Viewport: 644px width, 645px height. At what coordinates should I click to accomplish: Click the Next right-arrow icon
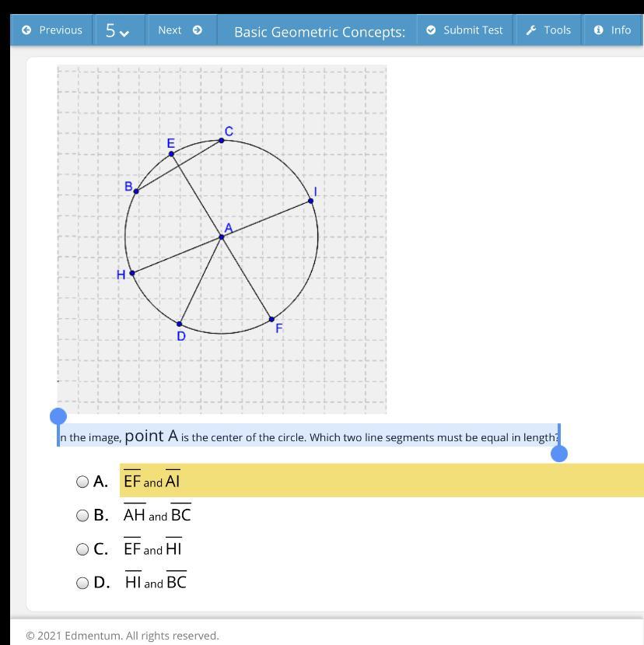(198, 30)
